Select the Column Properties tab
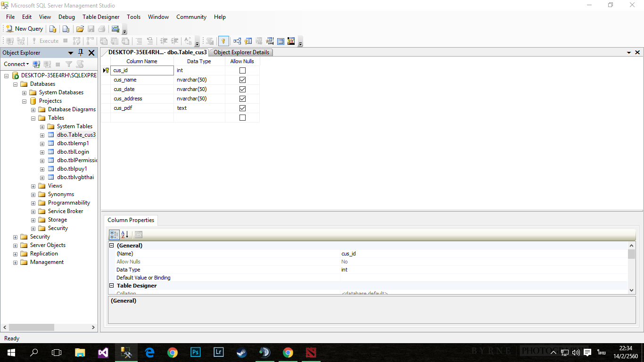Screen dimensions: 644x362 (x=131, y=220)
